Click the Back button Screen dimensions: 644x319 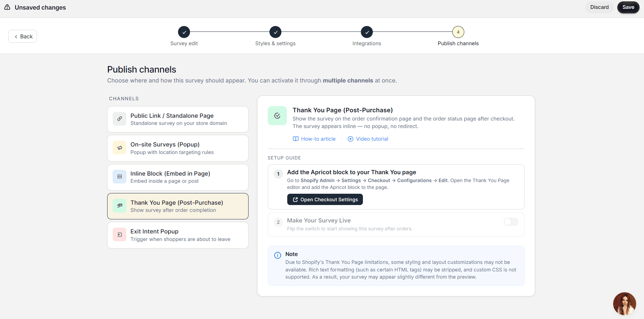tap(23, 36)
